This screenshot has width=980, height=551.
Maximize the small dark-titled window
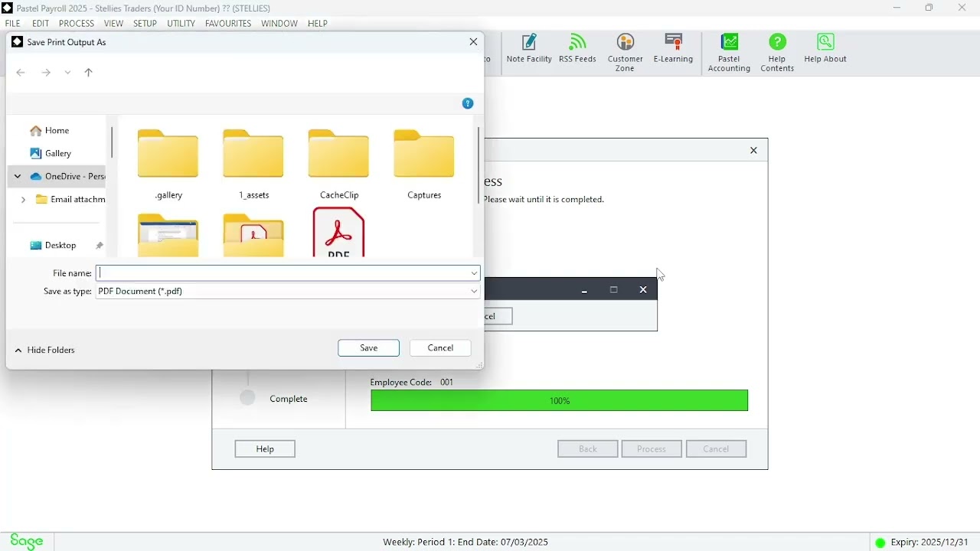(613, 290)
